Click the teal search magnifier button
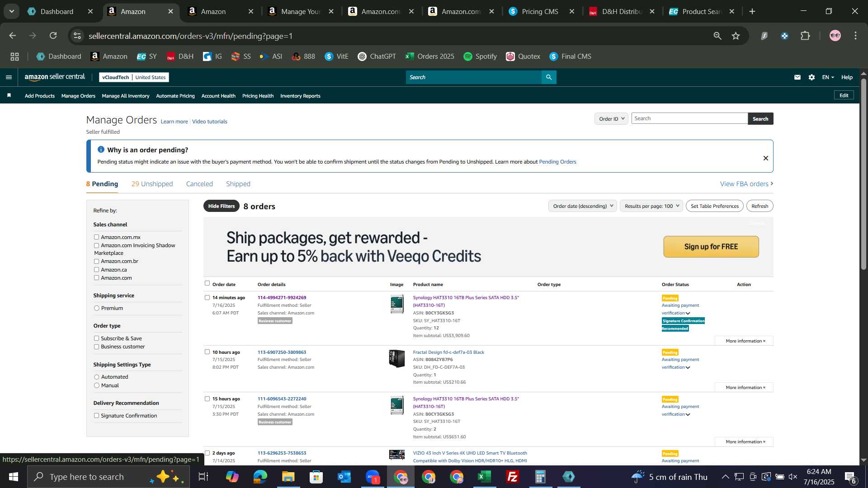This screenshot has height=488, width=868. [549, 77]
